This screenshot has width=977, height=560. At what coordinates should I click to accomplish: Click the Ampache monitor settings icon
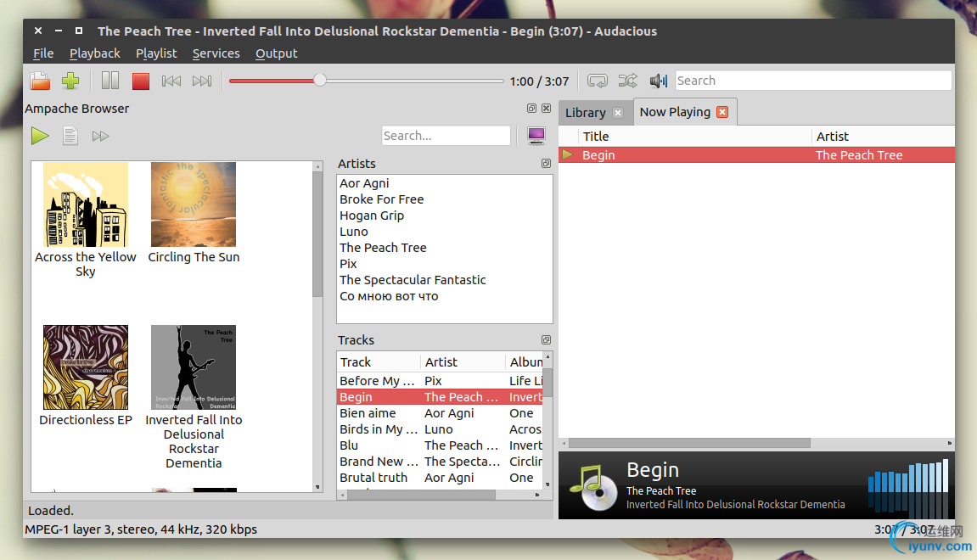point(536,135)
